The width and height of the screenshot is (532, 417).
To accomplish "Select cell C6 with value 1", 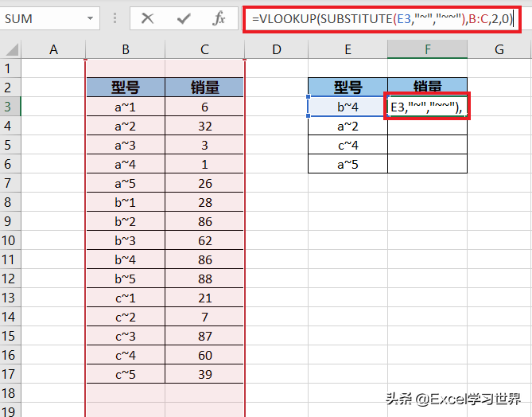I will point(204,164).
